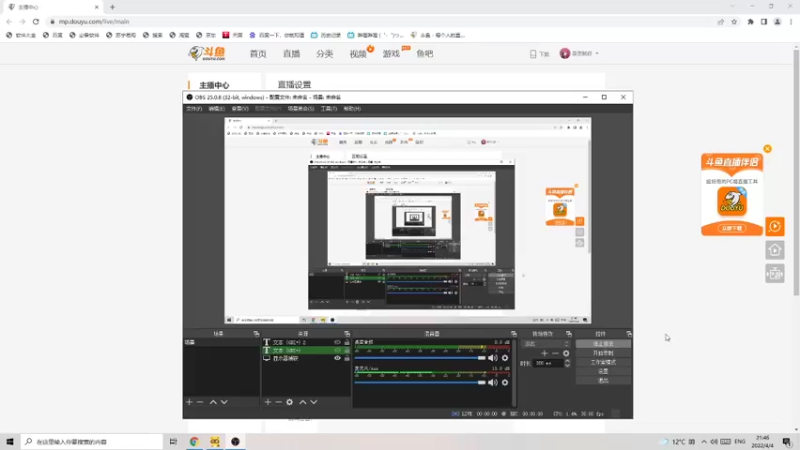Viewport: 800px width, 450px height.
Task: Open the Help menu in OBS
Action: (x=352, y=109)
